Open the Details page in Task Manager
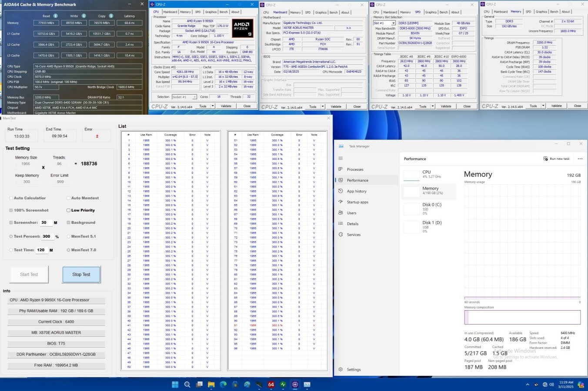Viewport: 588px width, 391px height. coord(366,224)
